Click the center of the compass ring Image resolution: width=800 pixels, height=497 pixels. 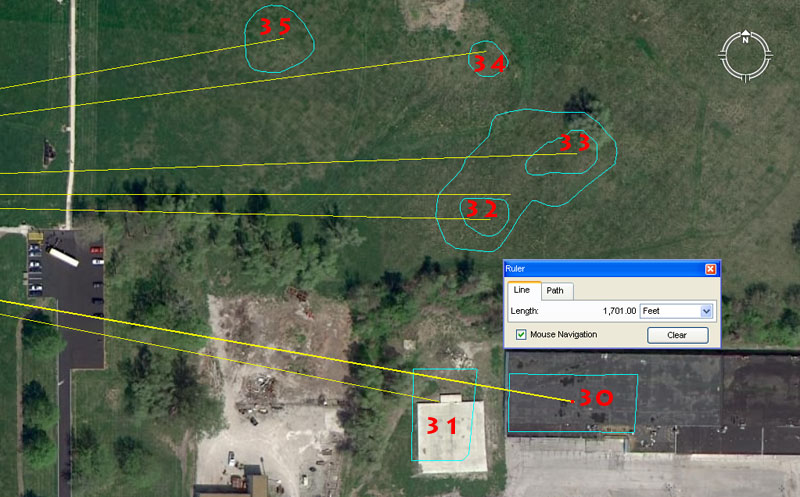click(x=745, y=56)
